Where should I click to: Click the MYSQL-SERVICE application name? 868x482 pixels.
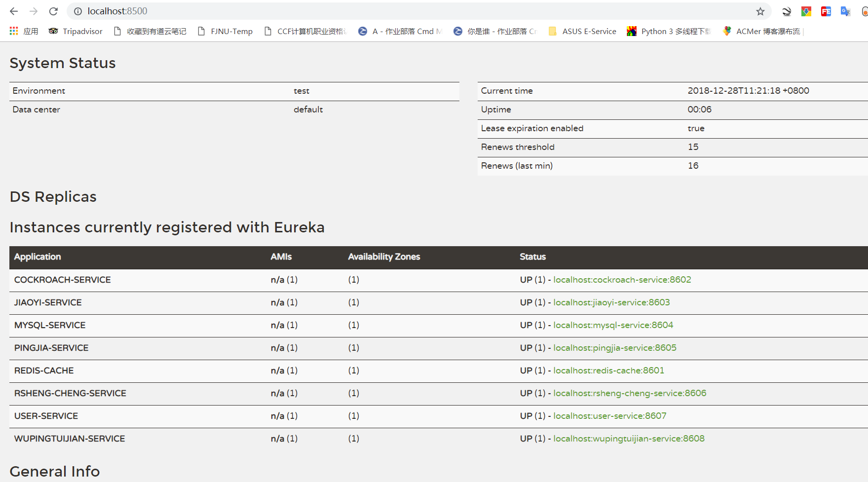point(50,325)
